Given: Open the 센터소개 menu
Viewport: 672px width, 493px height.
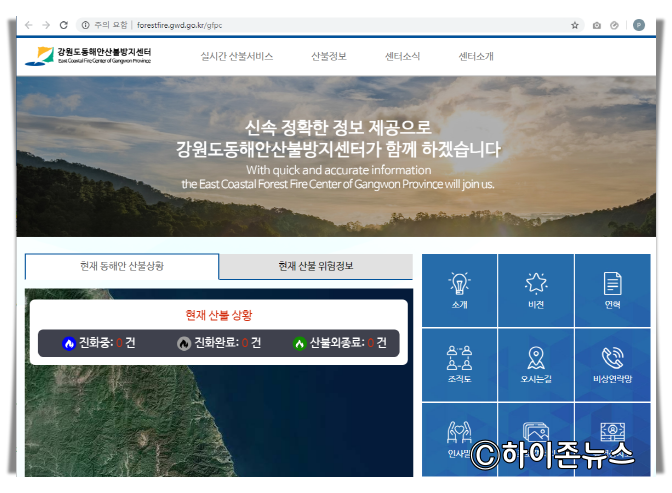Looking at the screenshot, I should pyautogui.click(x=476, y=56).
